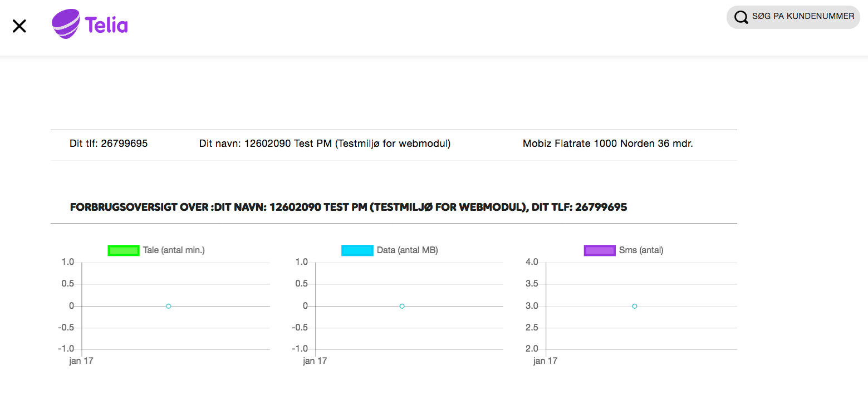
Task: Click the text Dit tlf: 26799695
Action: [x=109, y=144]
